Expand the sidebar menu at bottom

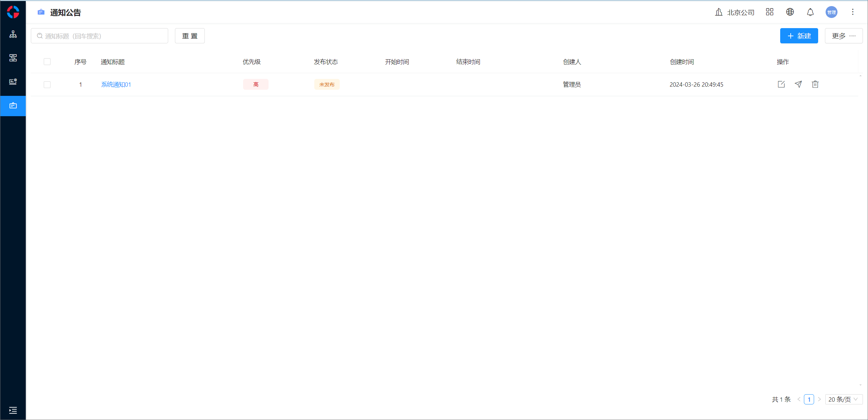click(13, 410)
